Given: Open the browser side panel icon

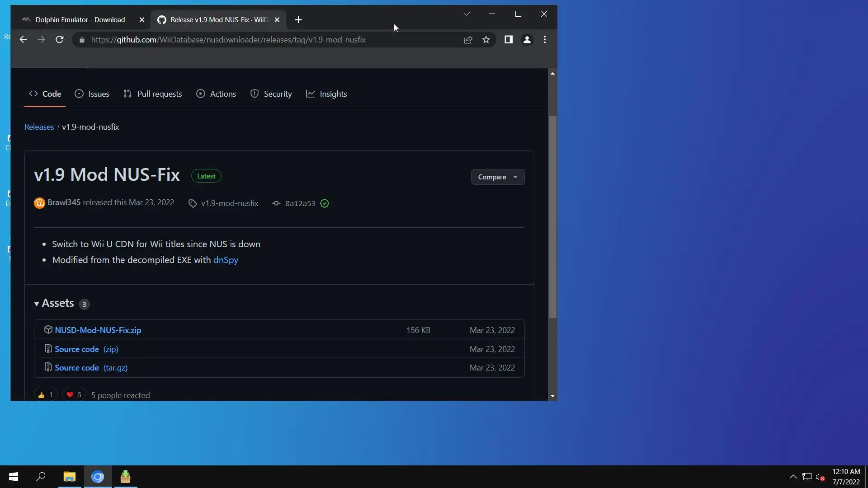Looking at the screenshot, I should tap(508, 40).
